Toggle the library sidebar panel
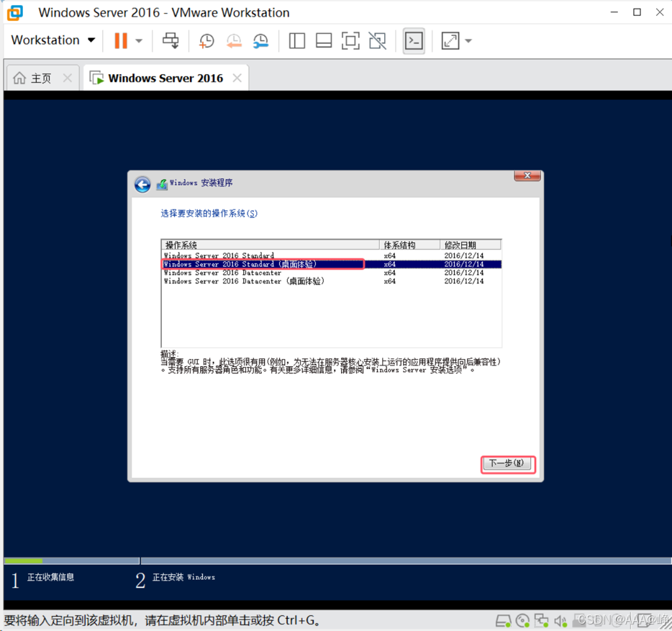 297,41
